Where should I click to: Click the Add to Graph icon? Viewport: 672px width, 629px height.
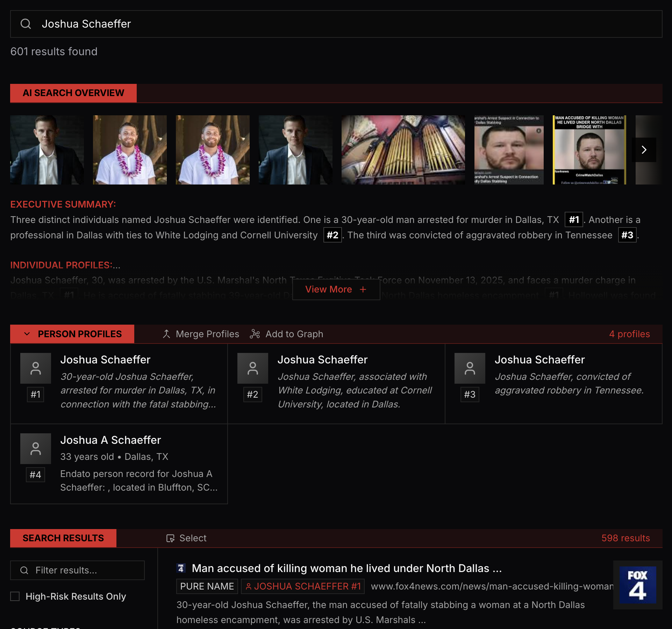pyautogui.click(x=255, y=334)
